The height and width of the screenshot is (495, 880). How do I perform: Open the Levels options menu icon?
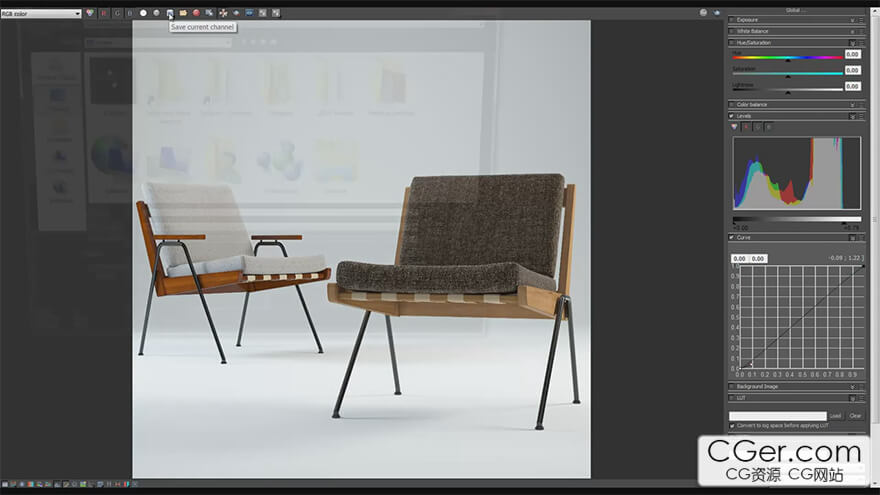(861, 116)
